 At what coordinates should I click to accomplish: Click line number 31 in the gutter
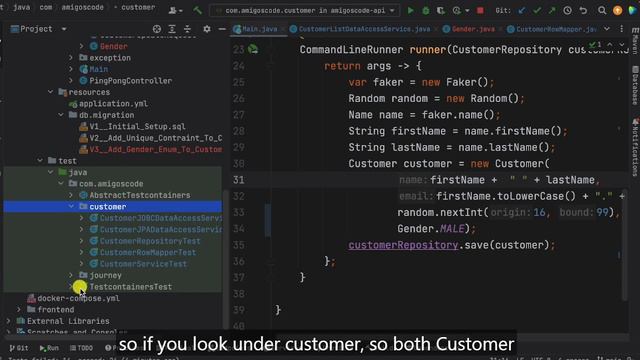(238, 180)
